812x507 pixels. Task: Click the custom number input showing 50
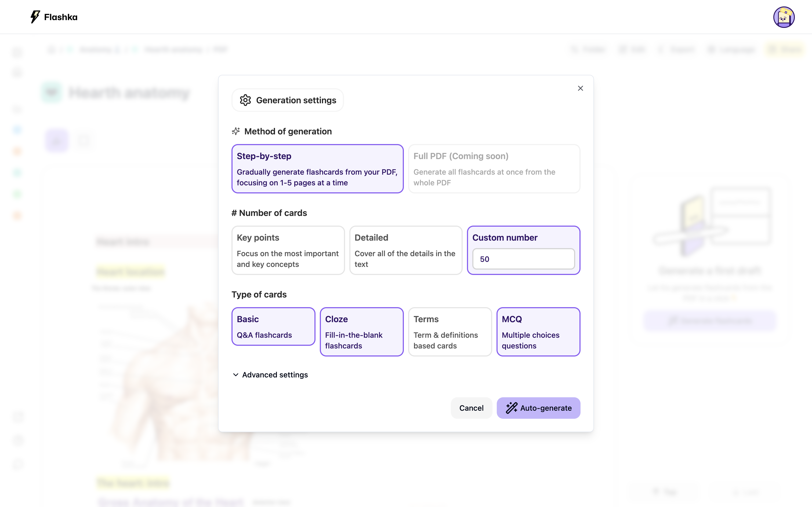[x=523, y=259]
